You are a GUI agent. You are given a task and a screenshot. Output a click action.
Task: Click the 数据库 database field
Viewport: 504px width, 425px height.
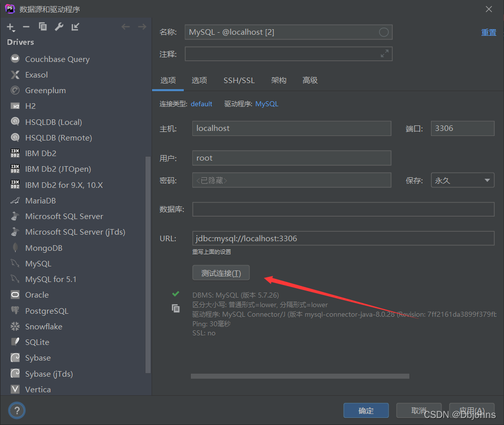[343, 209]
